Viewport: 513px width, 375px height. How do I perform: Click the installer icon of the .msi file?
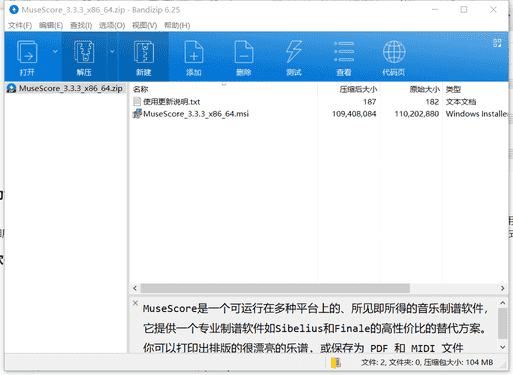(x=137, y=114)
